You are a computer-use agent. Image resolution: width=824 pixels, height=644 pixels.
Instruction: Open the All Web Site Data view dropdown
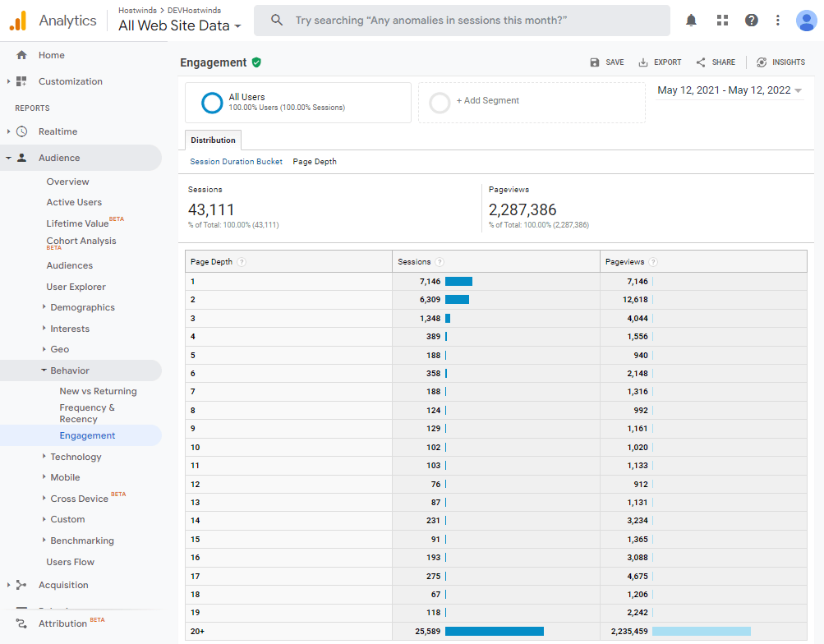click(179, 25)
